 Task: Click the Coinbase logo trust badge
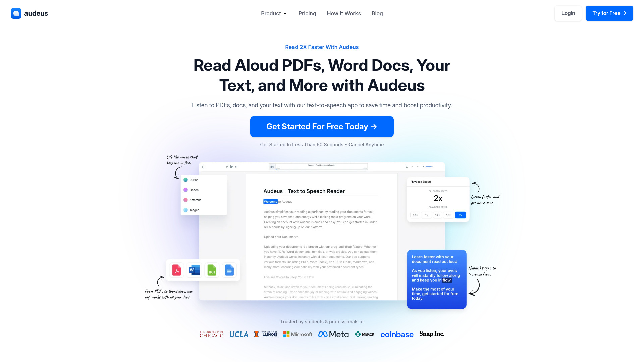point(397,334)
